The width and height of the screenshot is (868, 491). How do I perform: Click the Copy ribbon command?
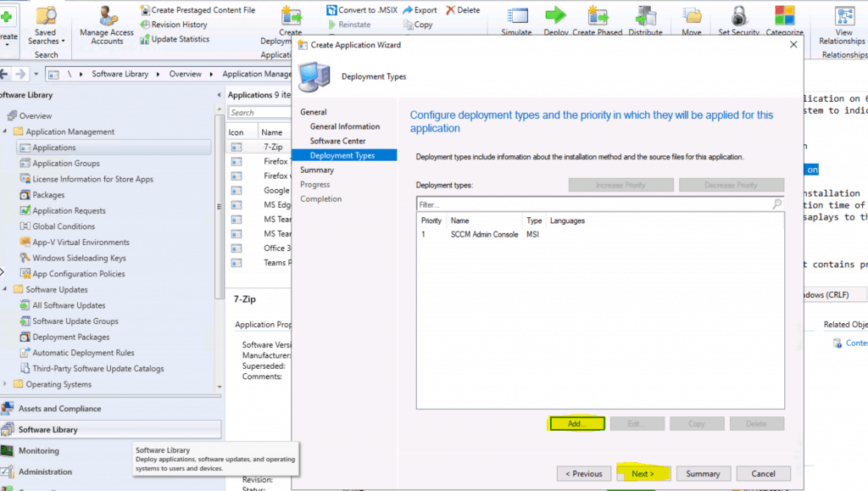(x=418, y=25)
